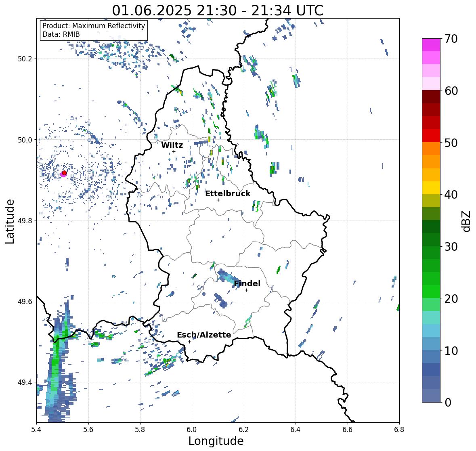Click the latitude tick label 50.0

(x=25, y=140)
